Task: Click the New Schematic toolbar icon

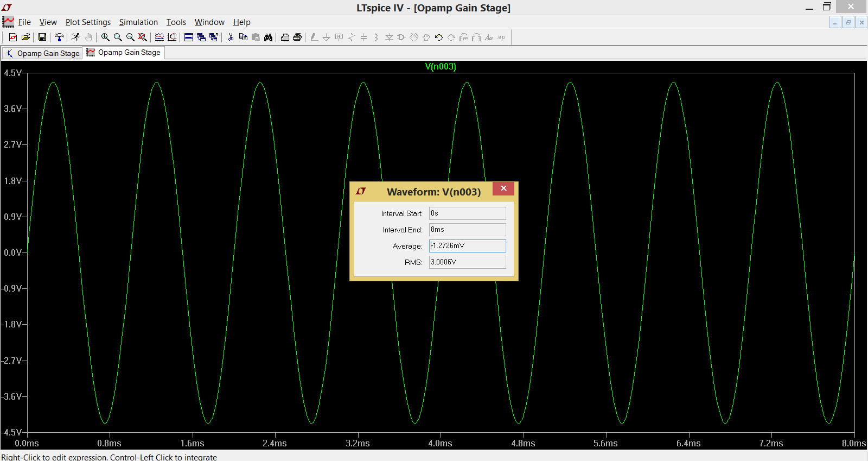Action: tap(13, 37)
